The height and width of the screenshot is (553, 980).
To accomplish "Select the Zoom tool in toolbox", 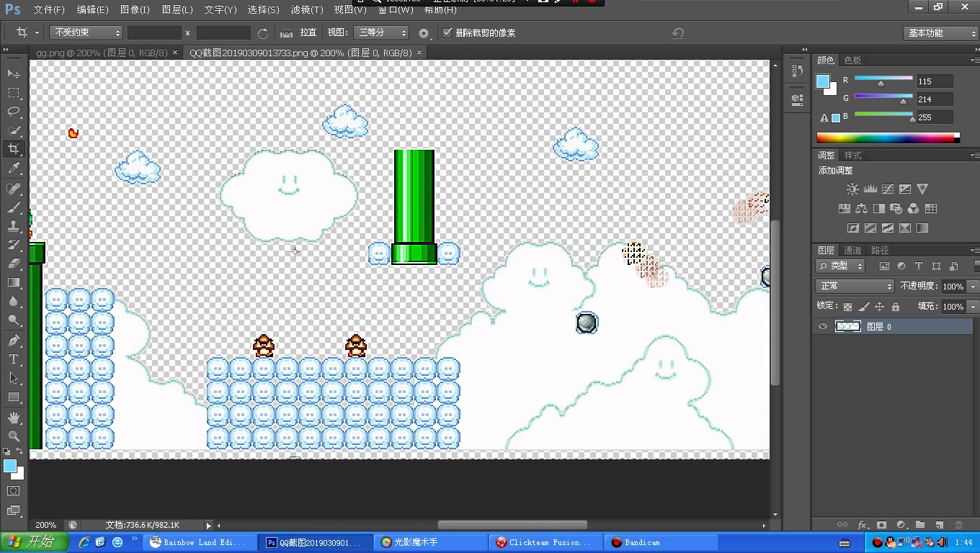I will click(14, 436).
